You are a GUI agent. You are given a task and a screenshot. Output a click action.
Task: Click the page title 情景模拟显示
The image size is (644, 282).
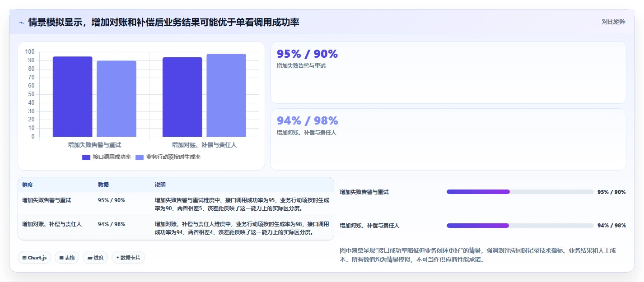[163, 22]
